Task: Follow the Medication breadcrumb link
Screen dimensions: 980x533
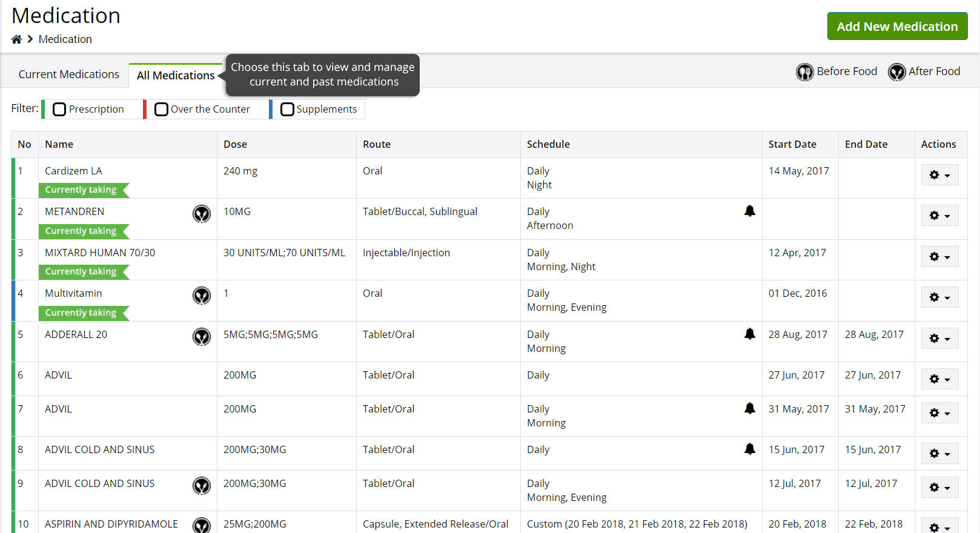Action: (x=65, y=39)
